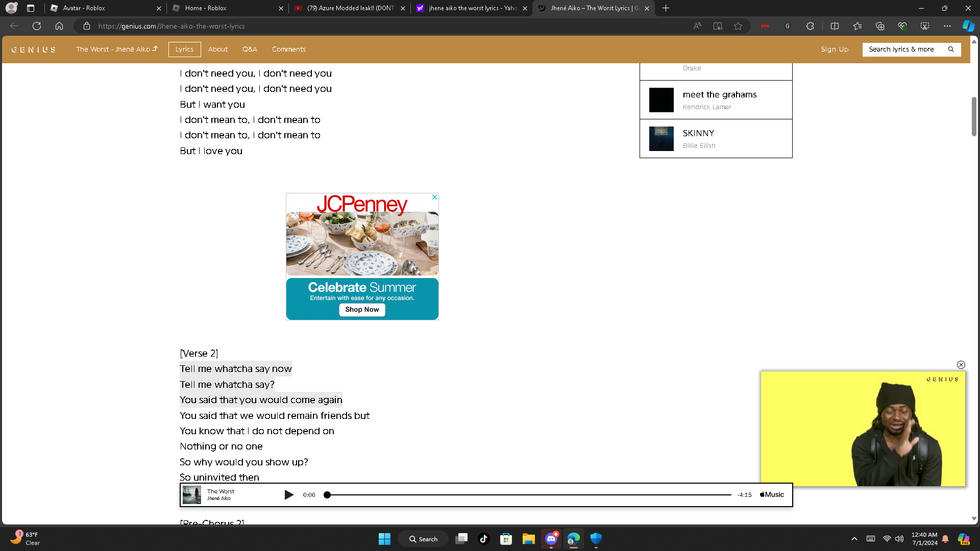The width and height of the screenshot is (980, 551).
Task: Click the search magnifier icon on Genius
Action: pyautogui.click(x=951, y=49)
